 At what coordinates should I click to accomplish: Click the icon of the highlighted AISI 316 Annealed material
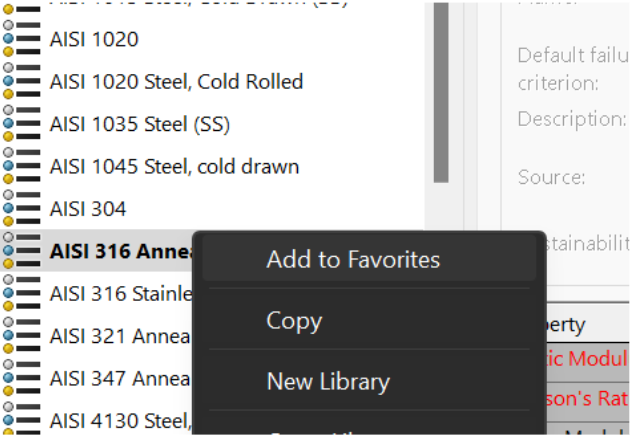click(x=20, y=251)
